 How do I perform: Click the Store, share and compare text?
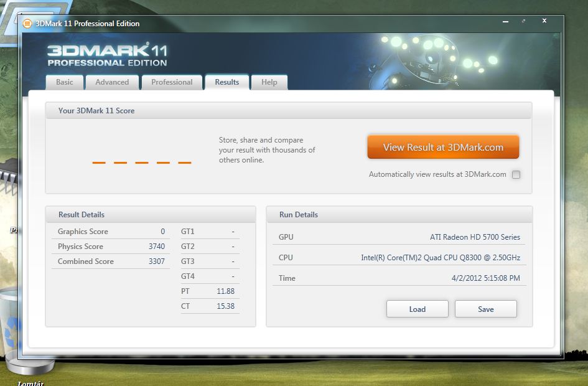coord(267,150)
